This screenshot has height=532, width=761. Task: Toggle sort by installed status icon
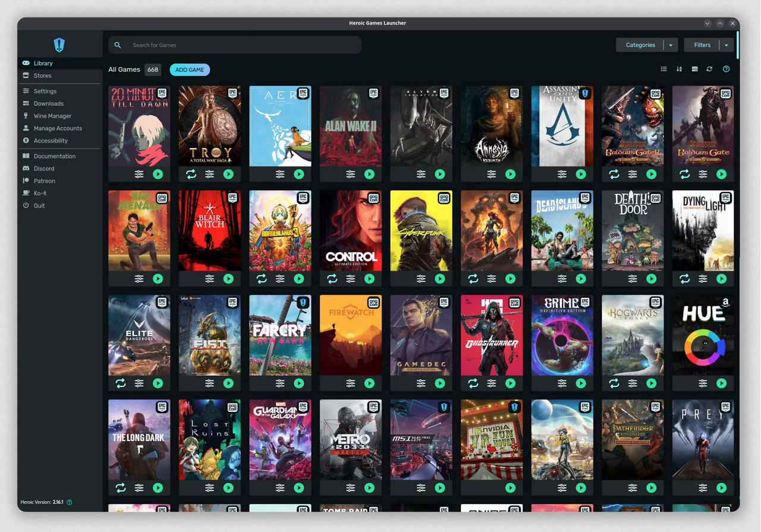(x=694, y=70)
